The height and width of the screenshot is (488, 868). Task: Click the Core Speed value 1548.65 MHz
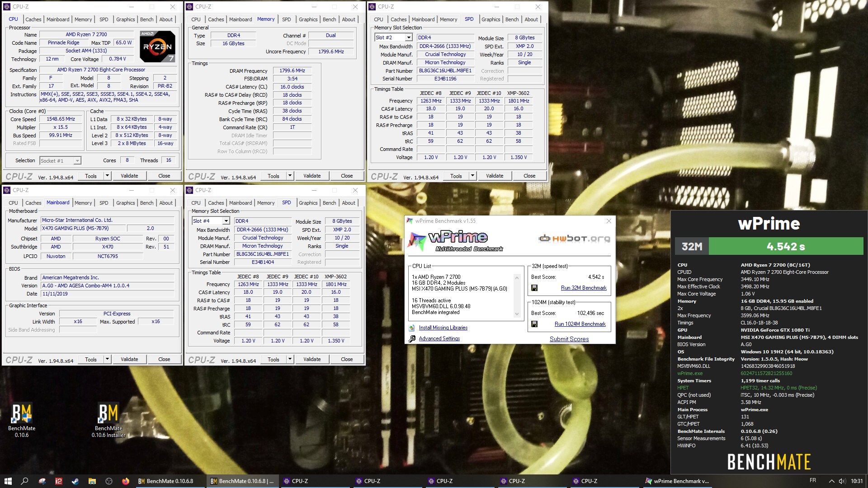tap(61, 119)
